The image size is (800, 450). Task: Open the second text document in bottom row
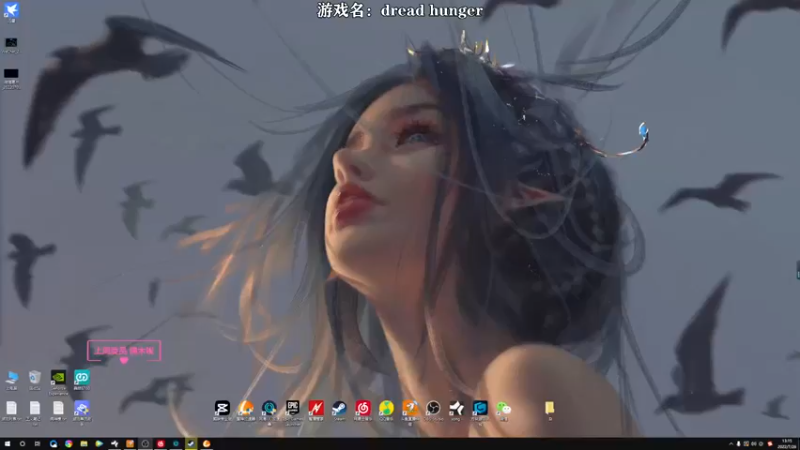35,409
